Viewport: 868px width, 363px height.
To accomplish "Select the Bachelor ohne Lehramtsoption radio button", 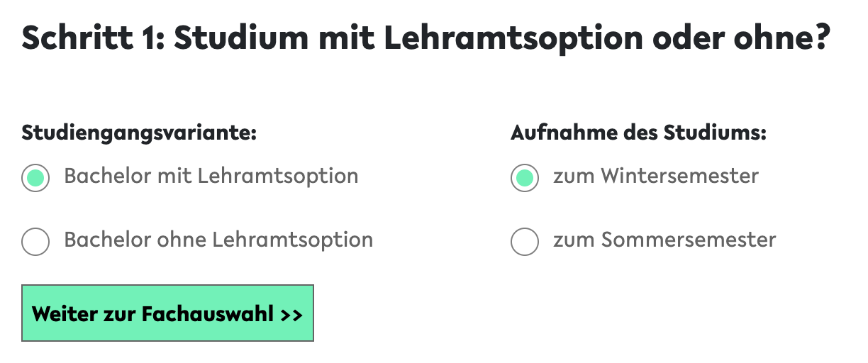I will (35, 241).
